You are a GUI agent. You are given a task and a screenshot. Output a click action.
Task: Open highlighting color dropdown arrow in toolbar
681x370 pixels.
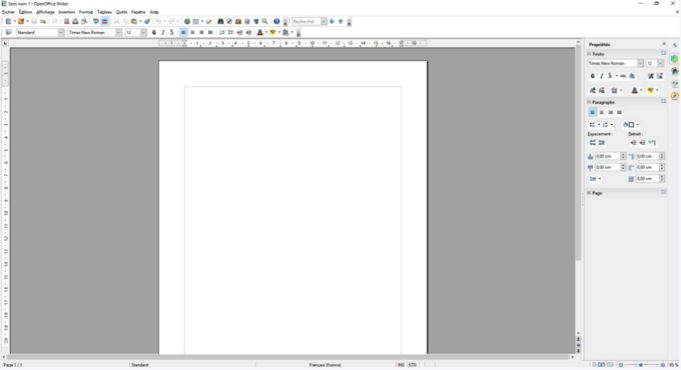pos(279,33)
